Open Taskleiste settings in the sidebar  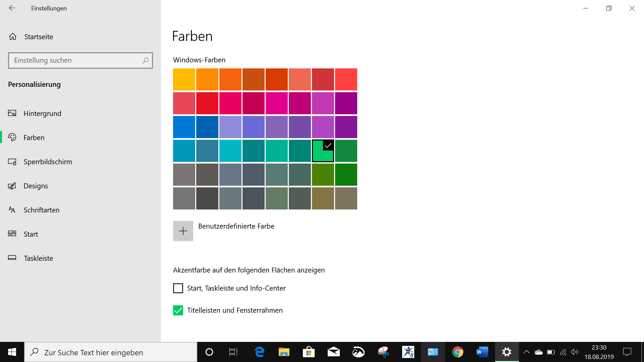pyautogui.click(x=38, y=258)
